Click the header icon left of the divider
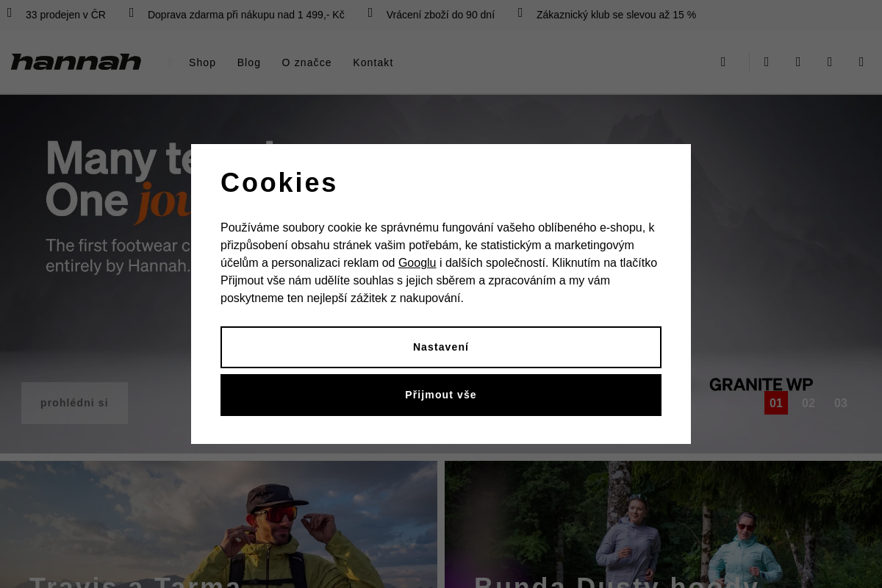This screenshot has width=882, height=588. pyautogui.click(x=723, y=62)
